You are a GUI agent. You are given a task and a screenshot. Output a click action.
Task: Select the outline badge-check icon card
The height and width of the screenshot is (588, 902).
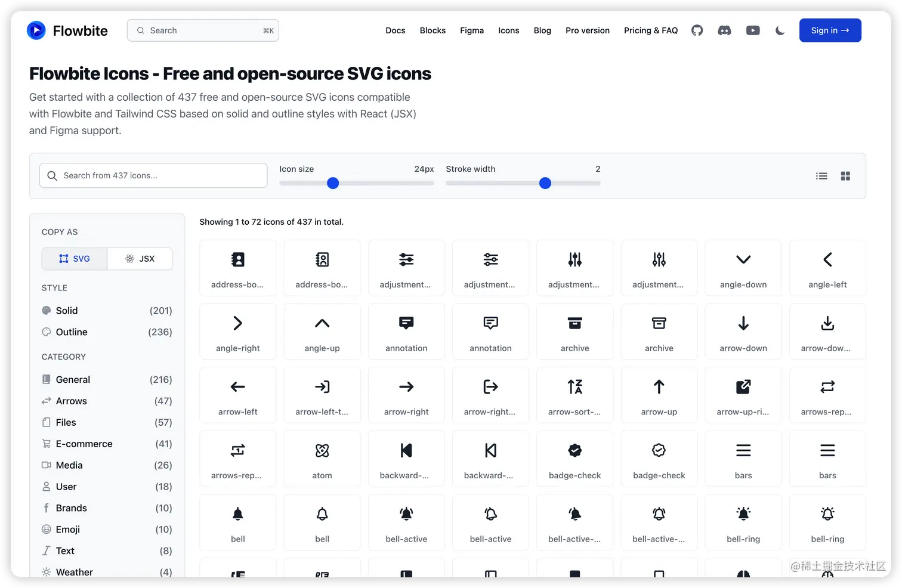[659, 459]
